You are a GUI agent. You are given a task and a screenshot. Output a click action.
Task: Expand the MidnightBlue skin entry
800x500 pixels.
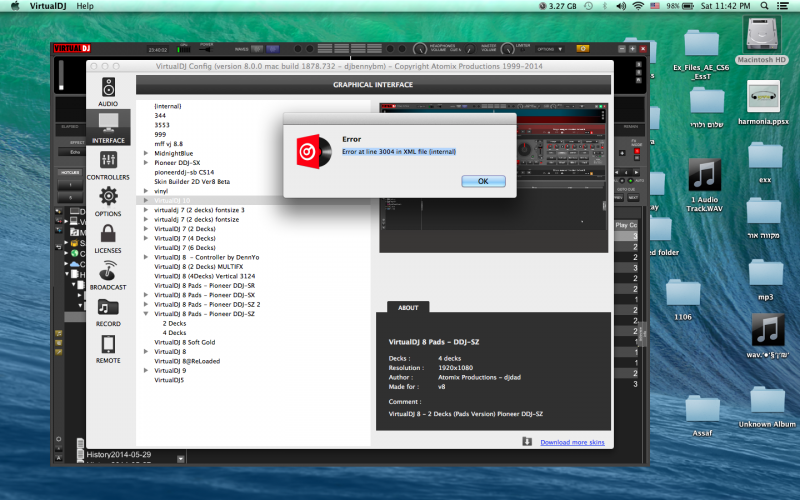[146, 153]
